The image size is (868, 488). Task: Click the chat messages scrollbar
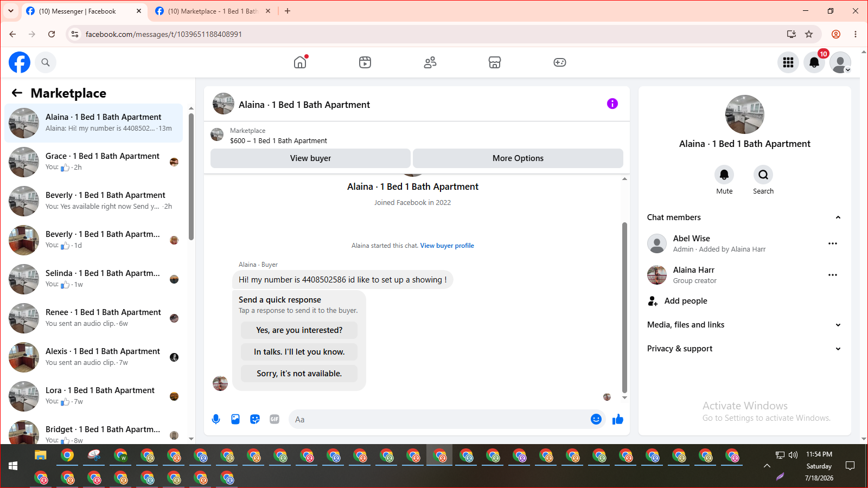[x=624, y=307]
